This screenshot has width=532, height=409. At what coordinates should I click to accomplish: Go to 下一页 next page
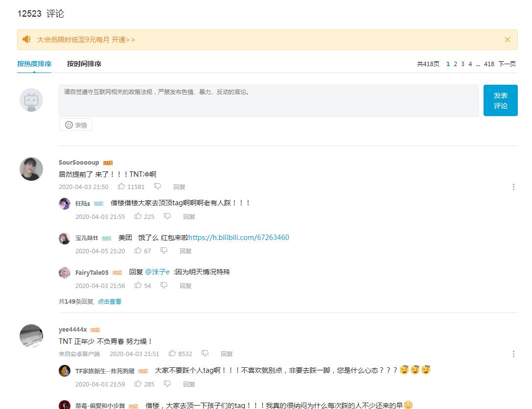(x=507, y=64)
